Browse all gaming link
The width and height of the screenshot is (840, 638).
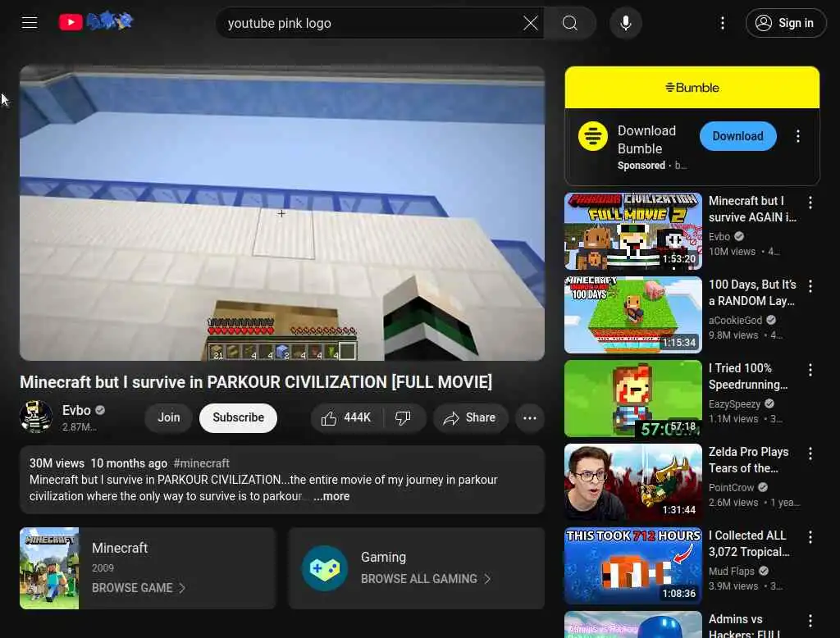point(419,578)
